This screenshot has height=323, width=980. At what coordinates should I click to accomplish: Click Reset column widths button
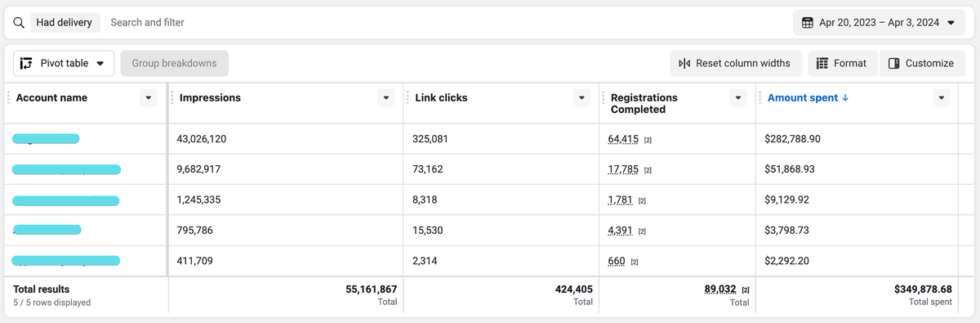pyautogui.click(x=736, y=63)
